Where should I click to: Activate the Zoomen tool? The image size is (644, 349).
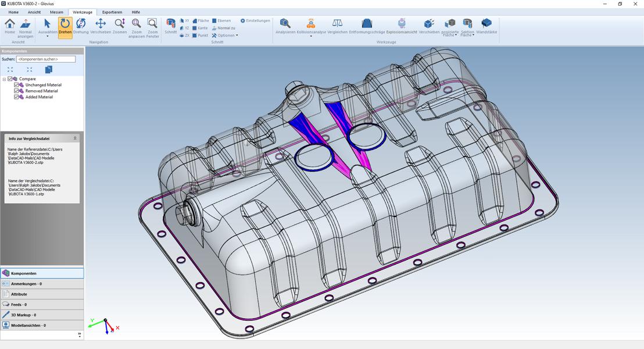(x=120, y=27)
